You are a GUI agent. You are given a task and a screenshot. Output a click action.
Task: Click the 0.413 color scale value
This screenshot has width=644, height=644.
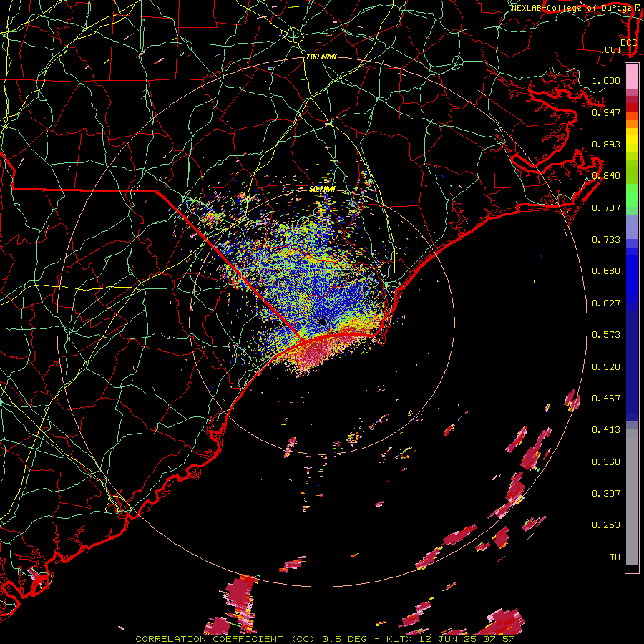click(x=606, y=430)
